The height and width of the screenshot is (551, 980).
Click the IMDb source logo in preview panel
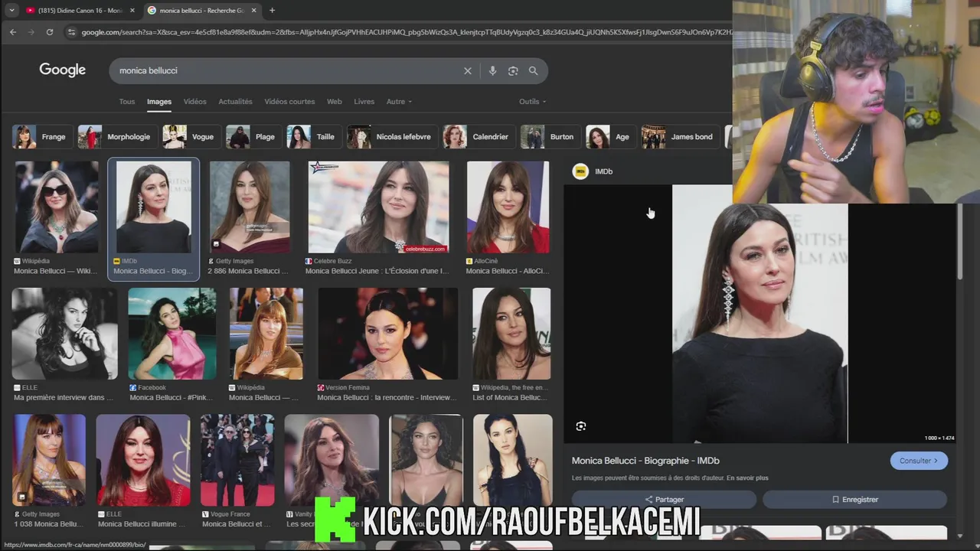tap(580, 171)
